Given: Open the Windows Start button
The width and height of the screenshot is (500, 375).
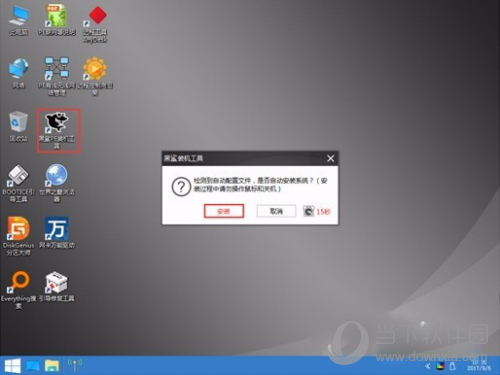Looking at the screenshot, I should 12,366.
